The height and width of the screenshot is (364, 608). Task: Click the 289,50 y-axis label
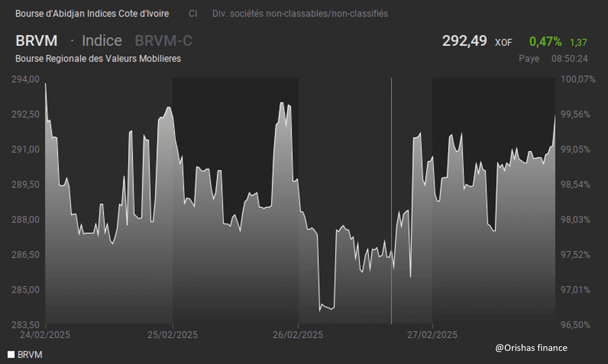[x=26, y=185]
